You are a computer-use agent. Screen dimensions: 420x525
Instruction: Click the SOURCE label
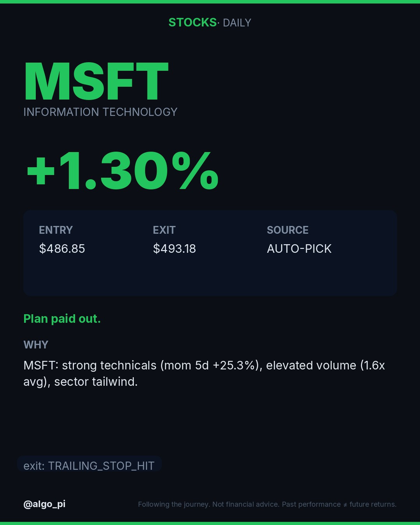coord(288,230)
